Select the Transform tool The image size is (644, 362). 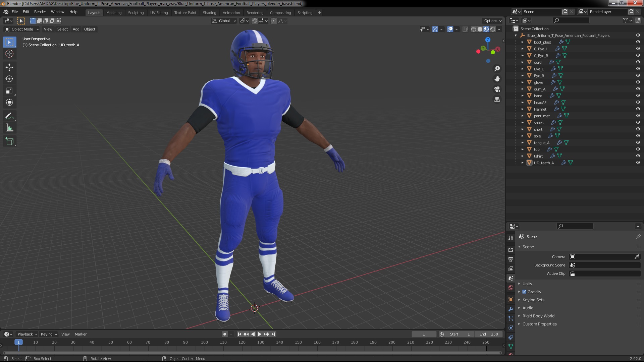9,103
